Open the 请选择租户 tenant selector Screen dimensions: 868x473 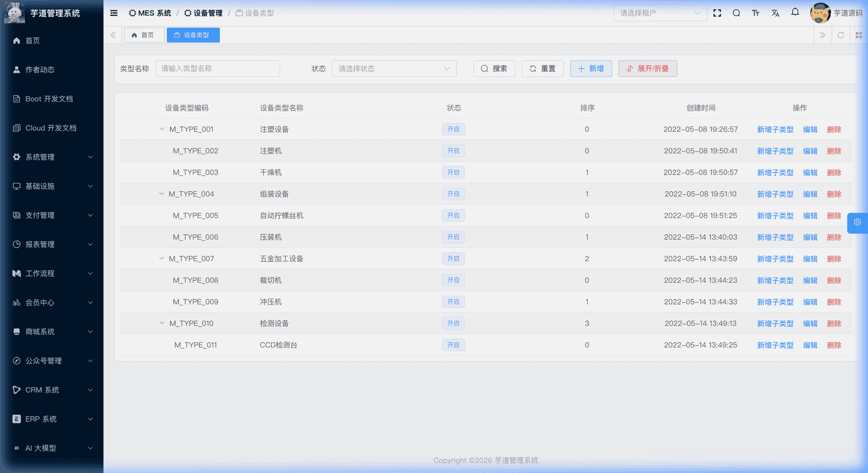click(659, 13)
